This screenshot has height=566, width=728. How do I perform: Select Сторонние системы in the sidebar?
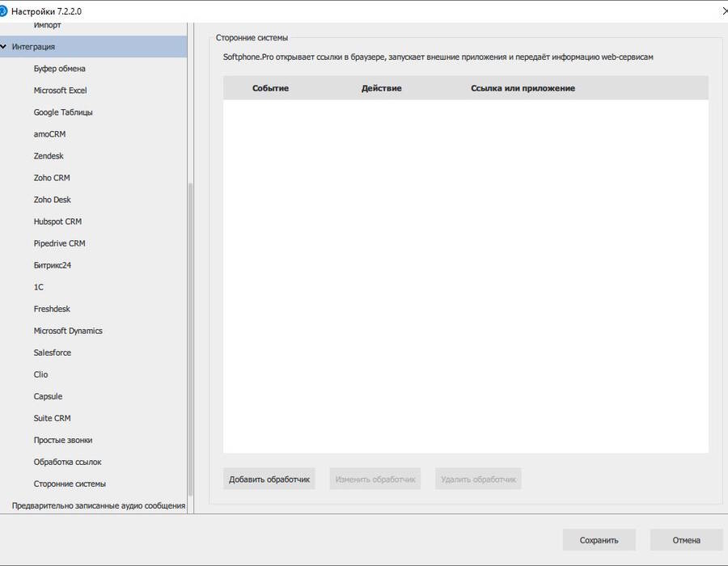[x=70, y=484]
